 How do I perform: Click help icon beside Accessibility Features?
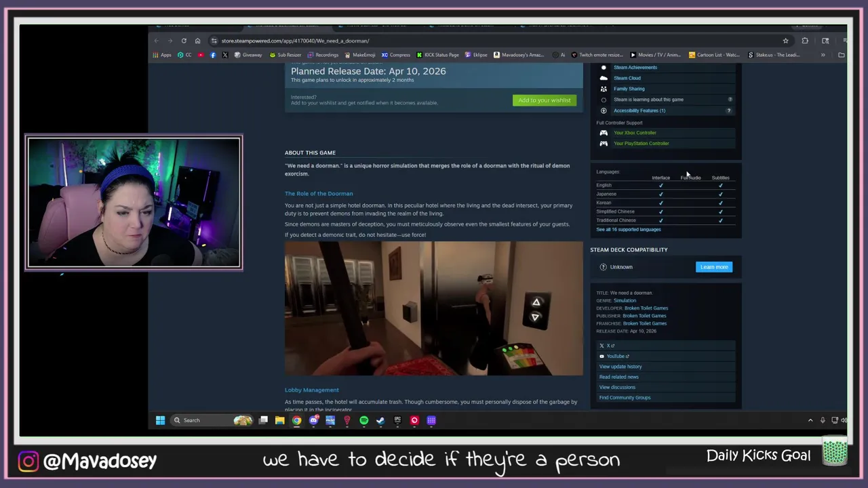coord(729,110)
